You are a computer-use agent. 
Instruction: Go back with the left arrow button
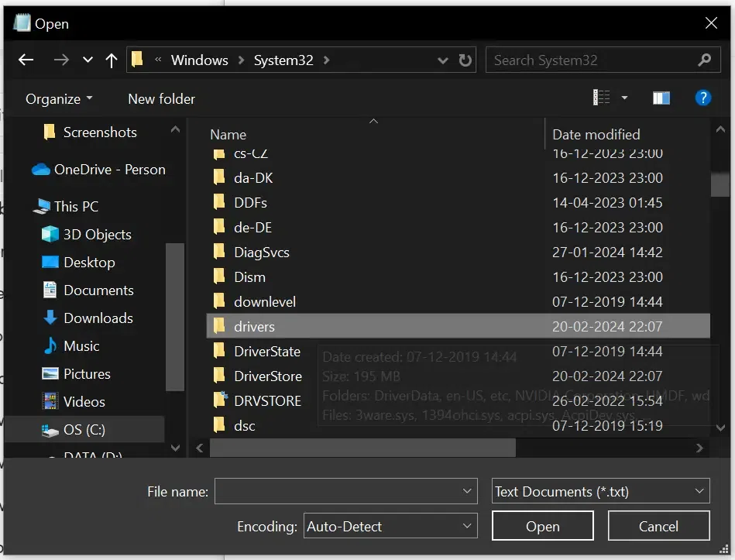[26, 60]
